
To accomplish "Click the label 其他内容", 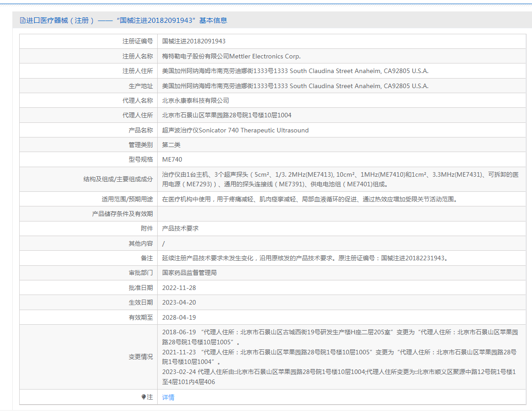I will 141,243.
